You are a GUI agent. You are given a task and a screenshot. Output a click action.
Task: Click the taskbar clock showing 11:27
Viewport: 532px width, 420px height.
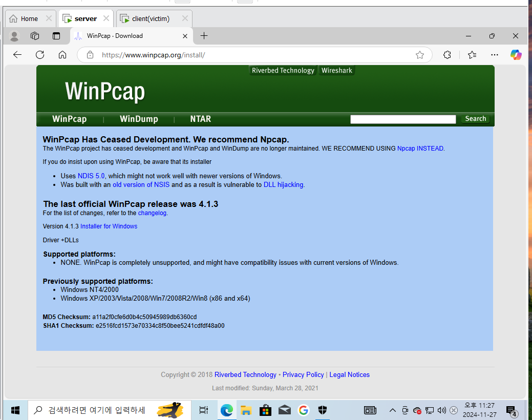[479, 410]
